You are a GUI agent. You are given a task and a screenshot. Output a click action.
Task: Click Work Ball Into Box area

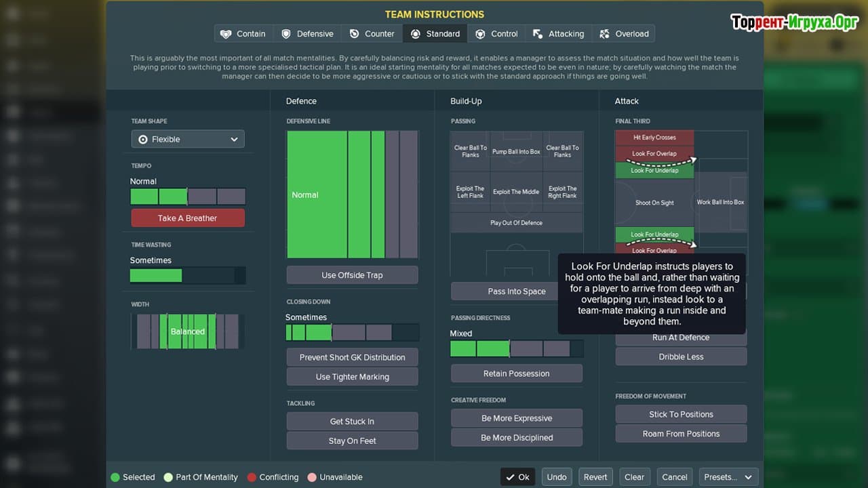pos(720,202)
